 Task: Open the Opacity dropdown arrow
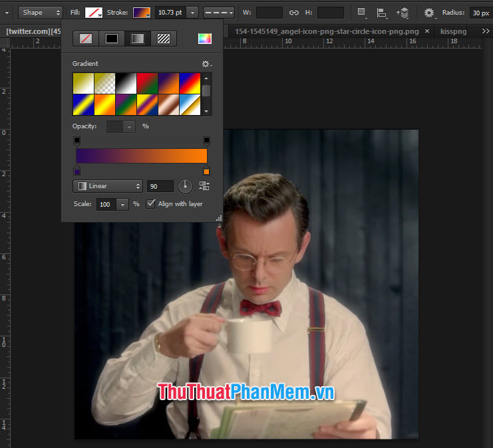[x=129, y=126]
